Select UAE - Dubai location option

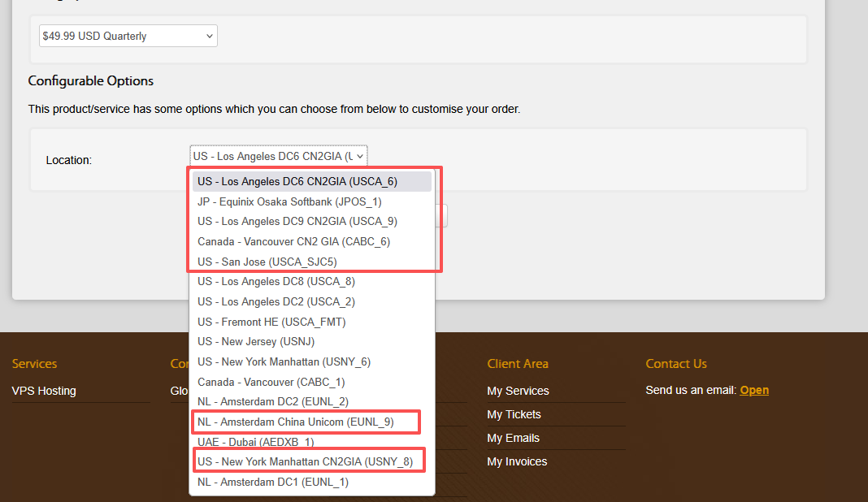(x=256, y=442)
